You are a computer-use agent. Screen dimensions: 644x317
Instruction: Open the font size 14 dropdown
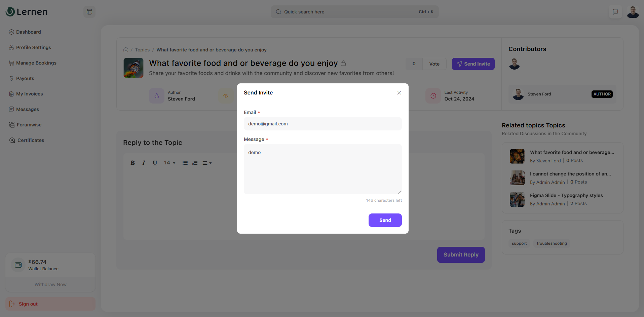tap(169, 163)
